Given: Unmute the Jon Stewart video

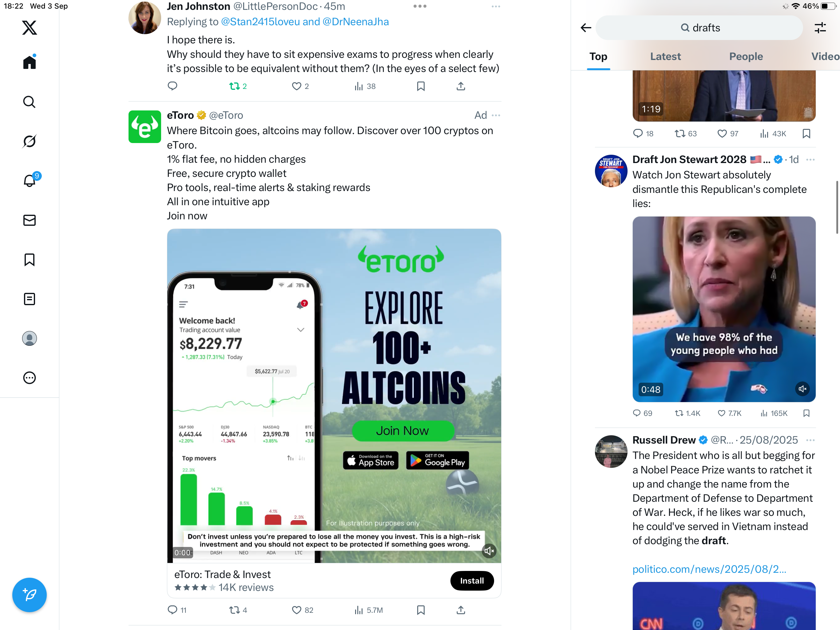Looking at the screenshot, I should point(802,389).
